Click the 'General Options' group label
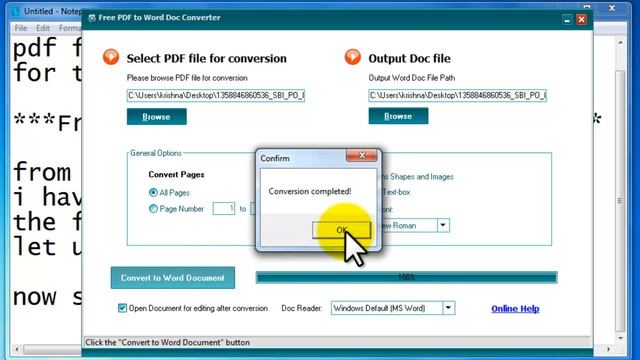The width and height of the screenshot is (640, 360). (x=156, y=153)
